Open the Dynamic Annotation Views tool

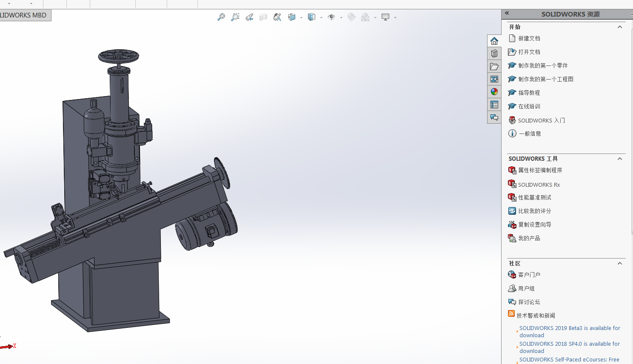pos(277,17)
